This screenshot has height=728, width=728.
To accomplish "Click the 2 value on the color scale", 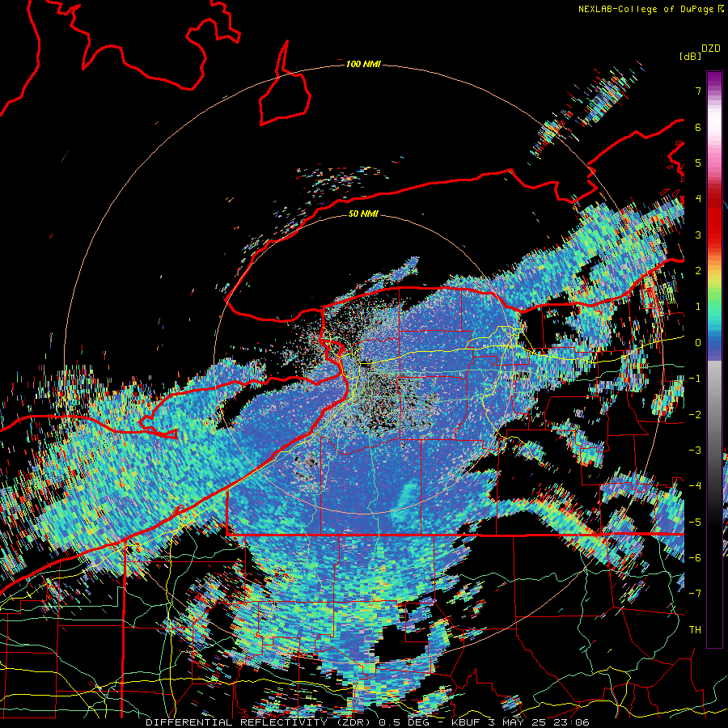I will (x=698, y=271).
